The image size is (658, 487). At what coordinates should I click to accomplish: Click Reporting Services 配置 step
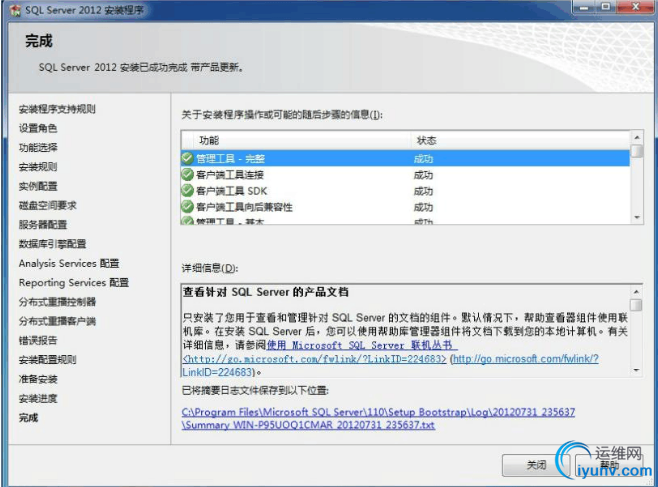point(74,283)
